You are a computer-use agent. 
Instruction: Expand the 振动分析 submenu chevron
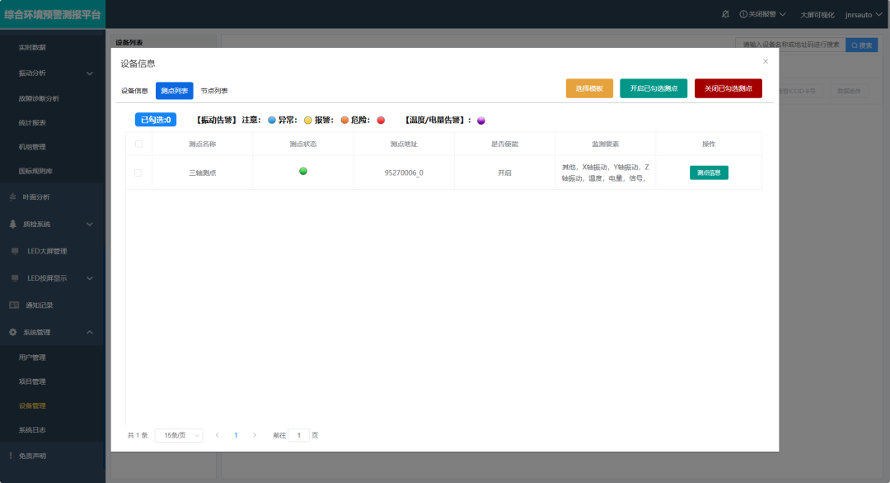pos(90,73)
